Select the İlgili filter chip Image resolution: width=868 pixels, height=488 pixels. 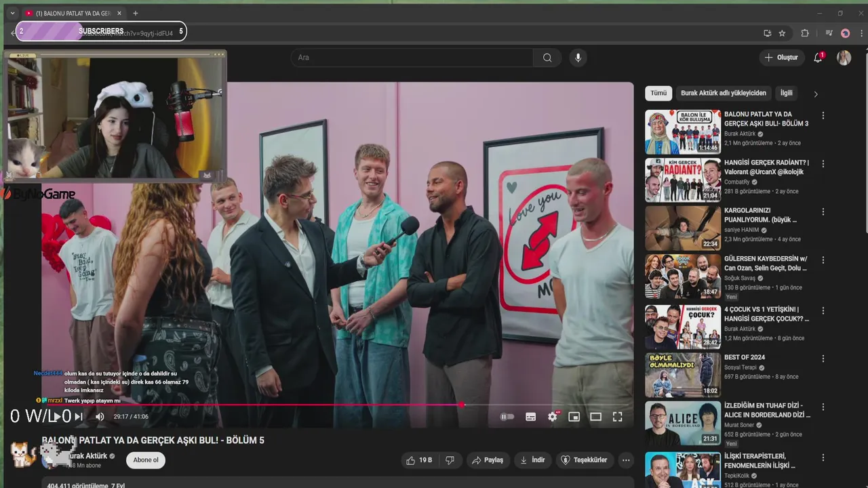[x=786, y=93]
